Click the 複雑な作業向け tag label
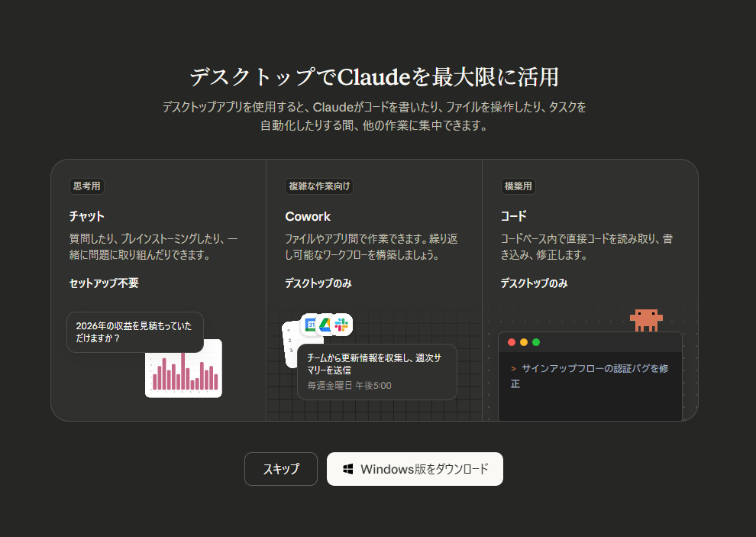The width and height of the screenshot is (756, 537). coord(320,186)
